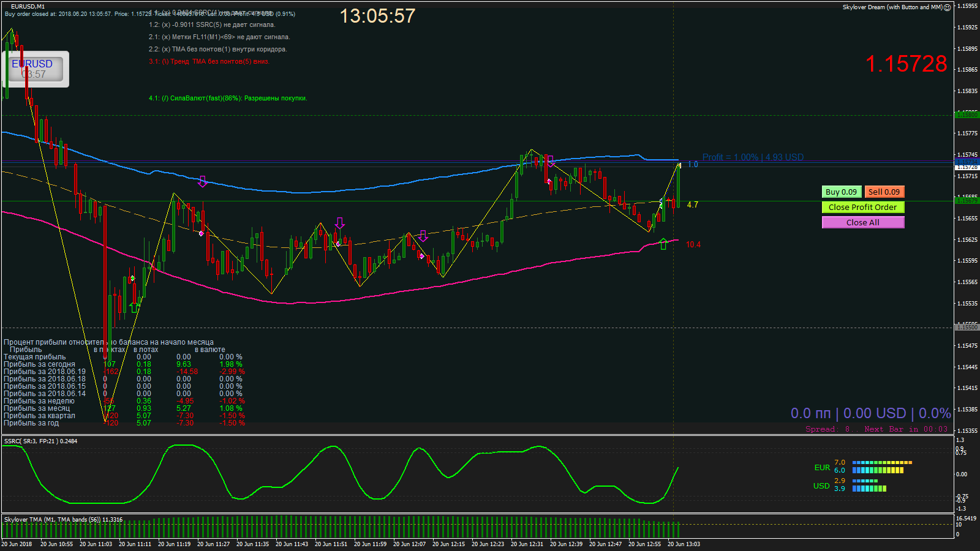
Task: Click the 'Процент прибыли относительно баланса' header
Action: pos(108,342)
